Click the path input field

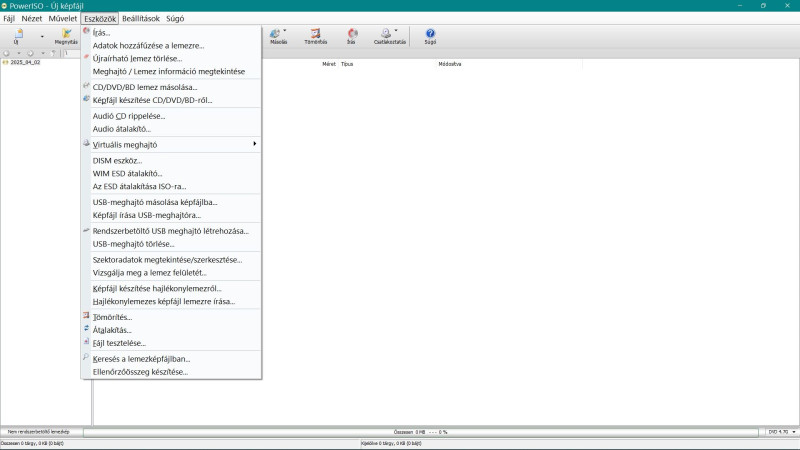tap(72, 53)
